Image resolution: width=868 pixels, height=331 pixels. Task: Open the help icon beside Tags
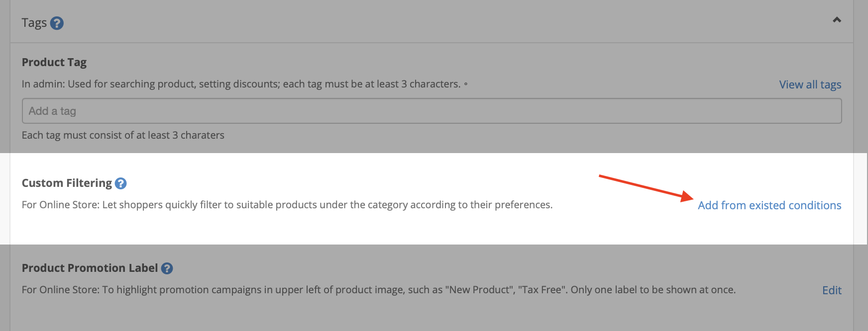pyautogui.click(x=57, y=23)
